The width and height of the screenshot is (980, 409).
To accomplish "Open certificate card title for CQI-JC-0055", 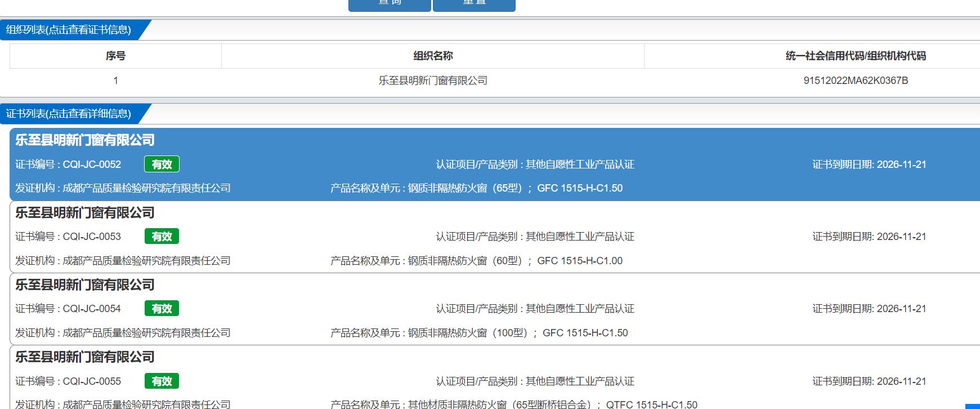I will coord(85,357).
